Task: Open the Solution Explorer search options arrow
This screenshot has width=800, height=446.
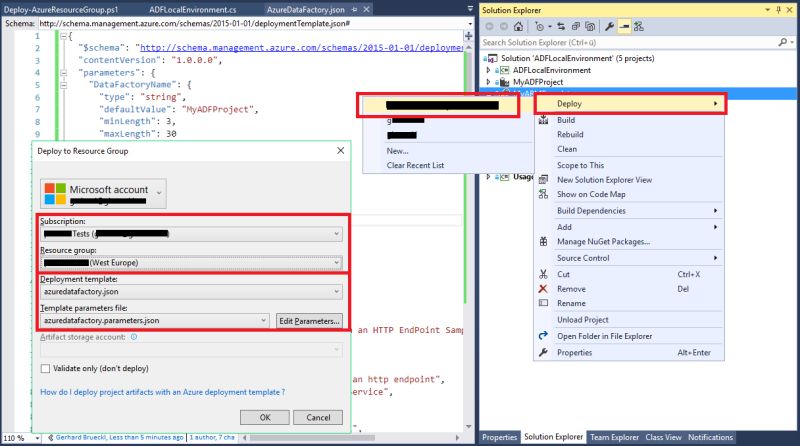Action: (792, 42)
